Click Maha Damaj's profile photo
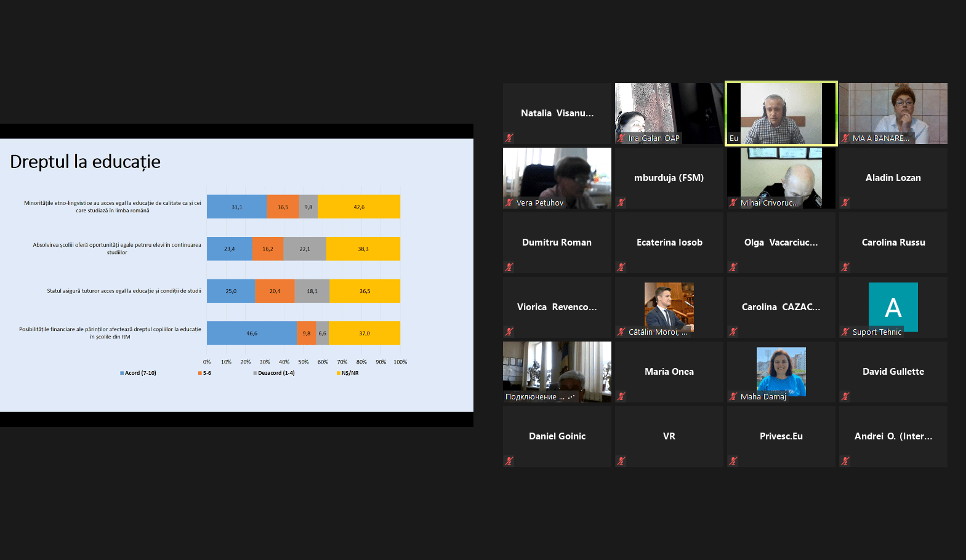The image size is (966, 560). tap(781, 370)
